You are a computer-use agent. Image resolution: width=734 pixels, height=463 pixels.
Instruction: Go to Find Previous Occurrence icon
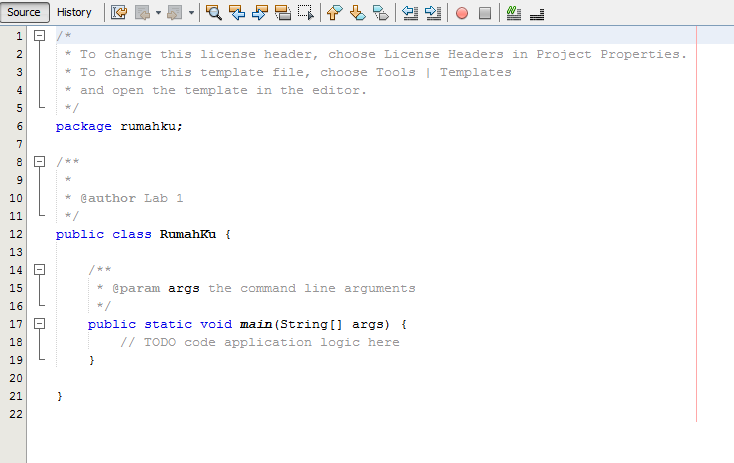[x=237, y=13]
